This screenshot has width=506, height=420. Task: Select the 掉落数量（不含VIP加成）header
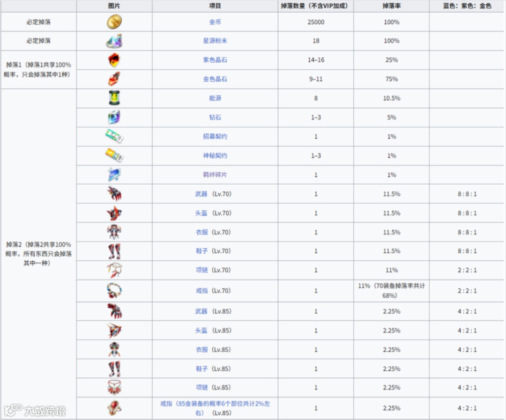pos(316,6)
